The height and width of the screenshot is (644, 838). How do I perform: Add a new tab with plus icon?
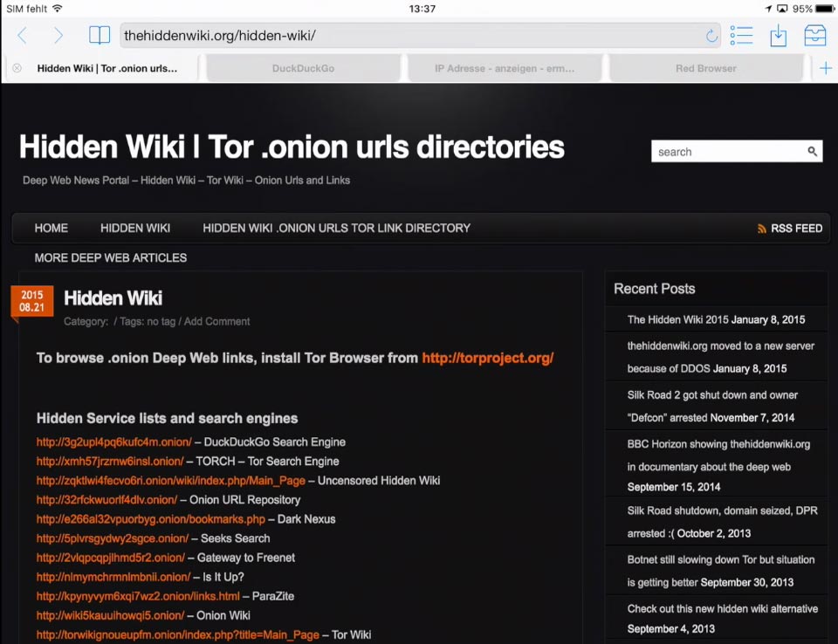pos(825,68)
